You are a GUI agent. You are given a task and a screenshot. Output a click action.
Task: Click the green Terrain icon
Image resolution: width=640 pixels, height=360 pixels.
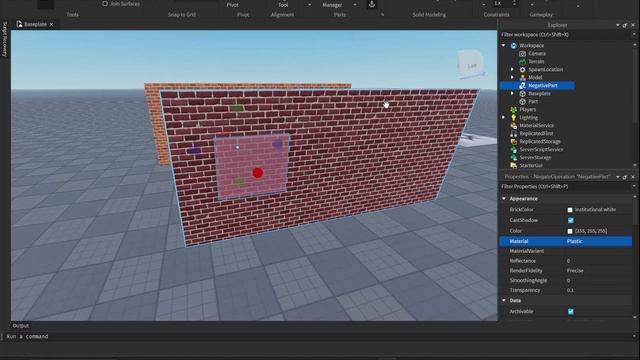tap(522, 62)
